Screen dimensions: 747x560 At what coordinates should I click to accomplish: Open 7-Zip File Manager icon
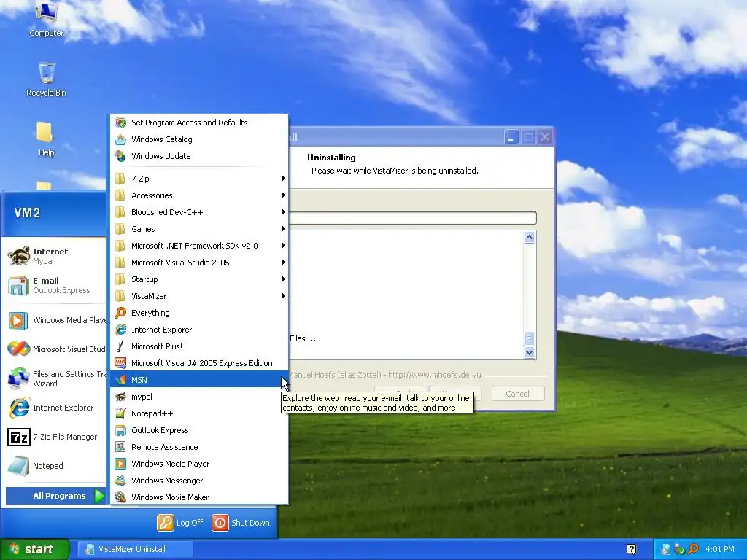click(x=18, y=437)
